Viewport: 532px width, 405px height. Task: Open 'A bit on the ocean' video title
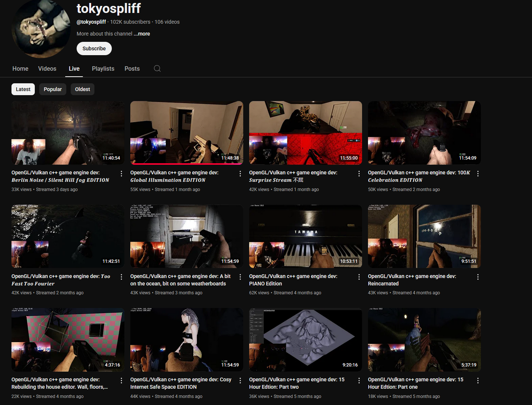pos(180,280)
